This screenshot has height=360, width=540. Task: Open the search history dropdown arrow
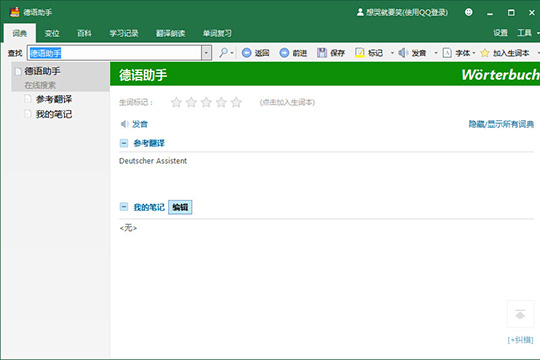[206, 53]
